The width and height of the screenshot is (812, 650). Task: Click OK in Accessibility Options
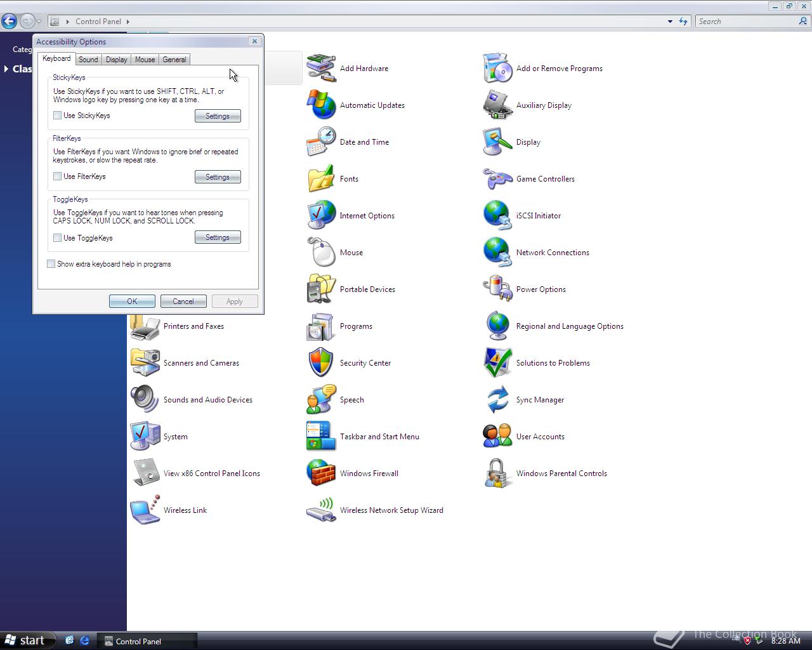point(132,302)
